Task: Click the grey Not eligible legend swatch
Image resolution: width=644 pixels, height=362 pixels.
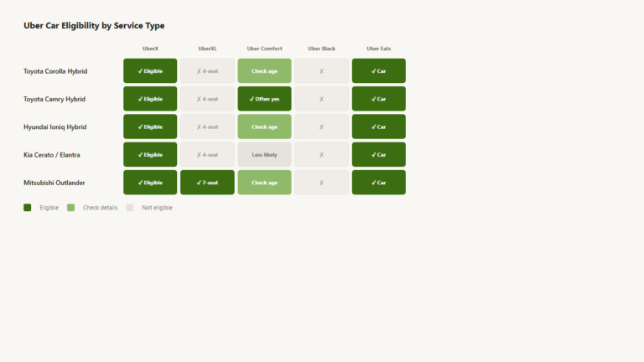Action: click(x=130, y=208)
